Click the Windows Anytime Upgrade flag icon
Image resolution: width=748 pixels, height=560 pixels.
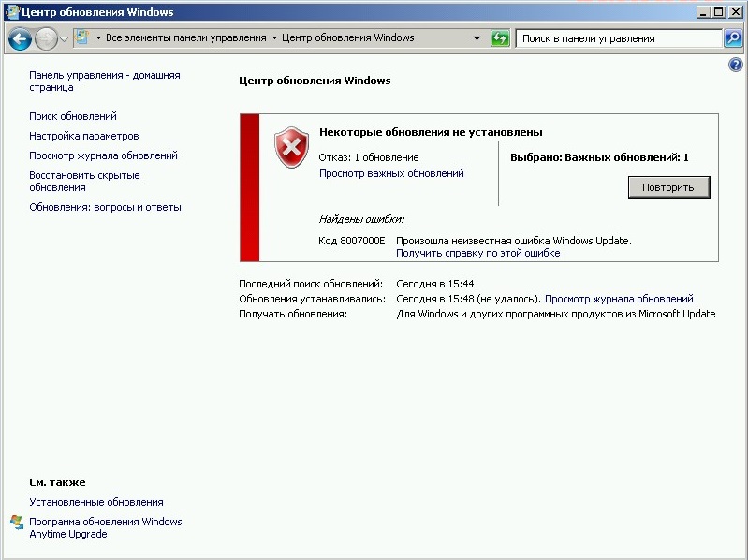tap(15, 521)
